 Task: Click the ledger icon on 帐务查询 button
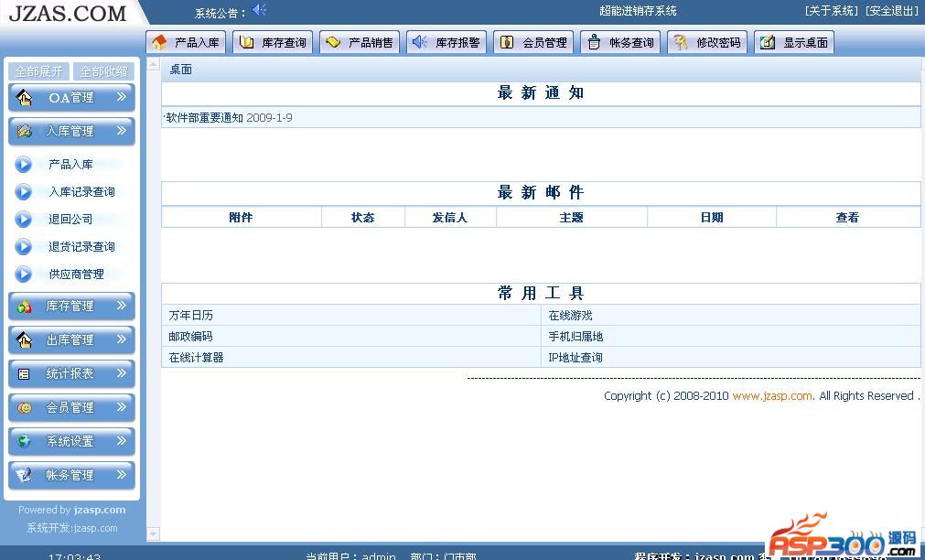click(594, 42)
